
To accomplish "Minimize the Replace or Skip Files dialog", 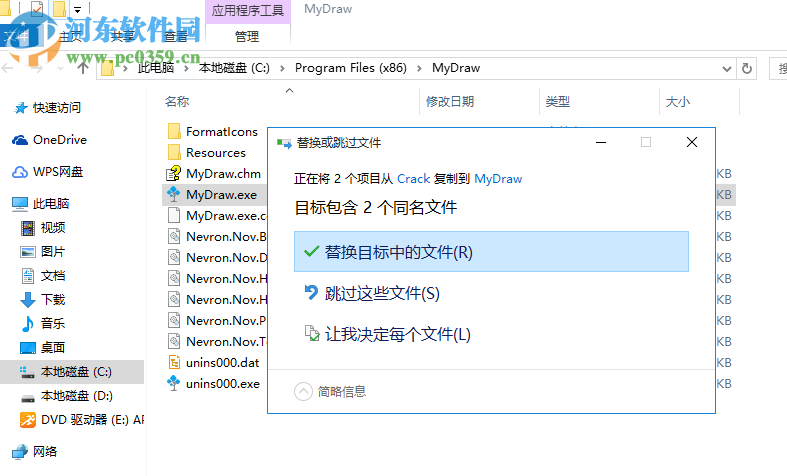I will 601,143.
